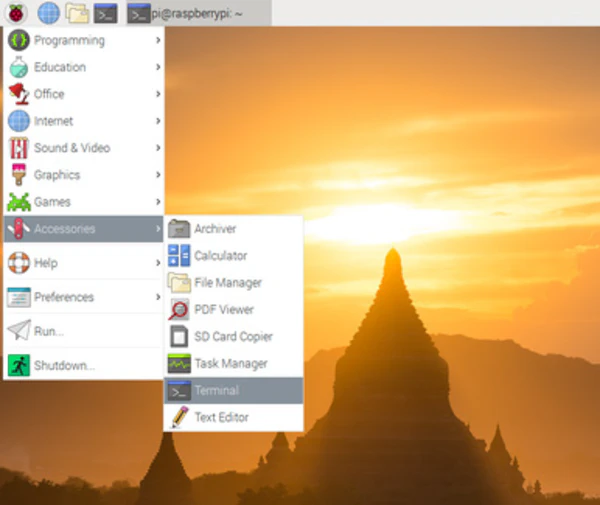Screen dimensions: 600x505
Task: Click the Raspberry Pi menu icon
Action: click(x=16, y=13)
